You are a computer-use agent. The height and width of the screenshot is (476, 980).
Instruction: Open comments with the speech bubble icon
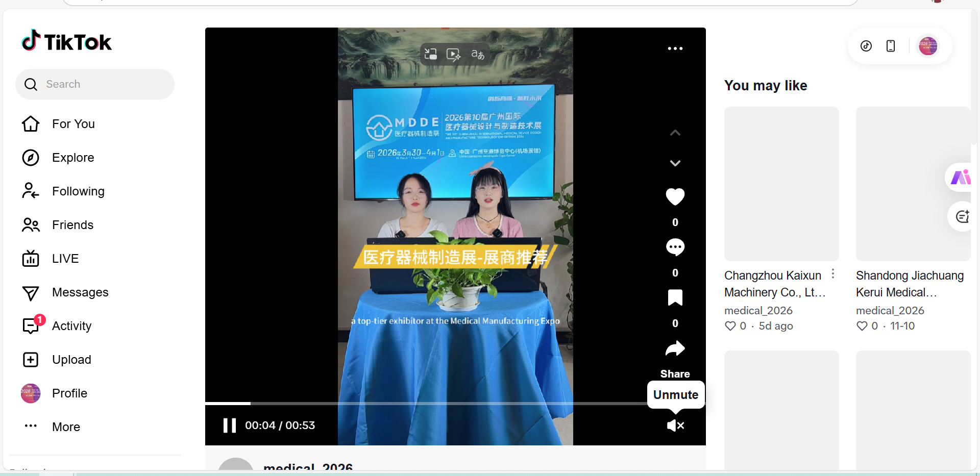coord(675,247)
